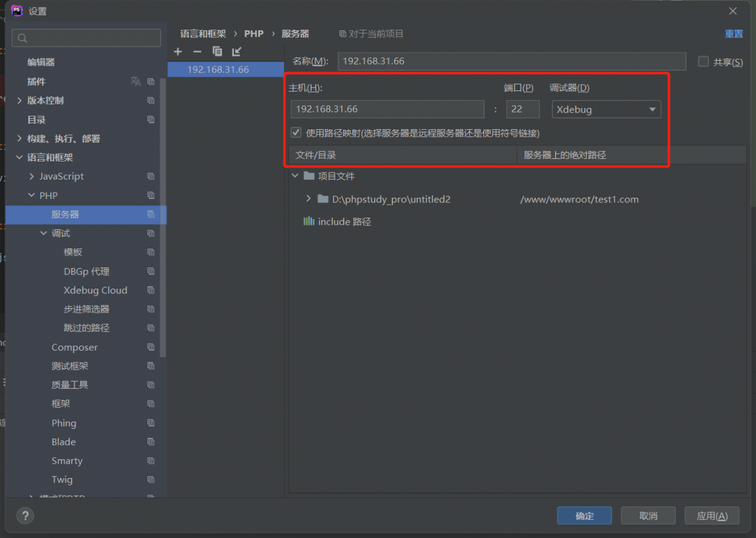Click the folder icon beside 项目文件
The width and height of the screenshot is (756, 538).
tap(308, 175)
